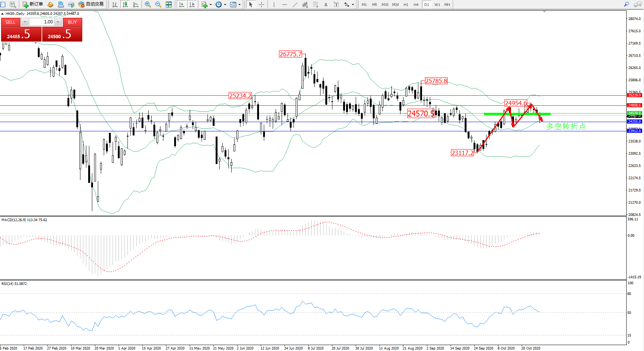This screenshot has width=644, height=351.
Task: Open the indicators list dropdown arrow
Action: click(x=210, y=5)
